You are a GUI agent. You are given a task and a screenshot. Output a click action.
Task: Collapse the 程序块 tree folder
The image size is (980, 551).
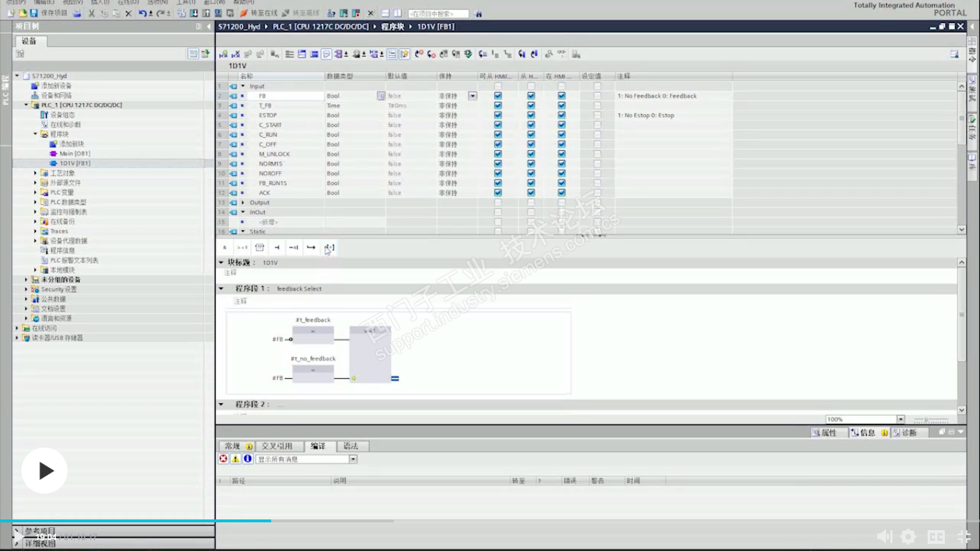click(x=35, y=134)
